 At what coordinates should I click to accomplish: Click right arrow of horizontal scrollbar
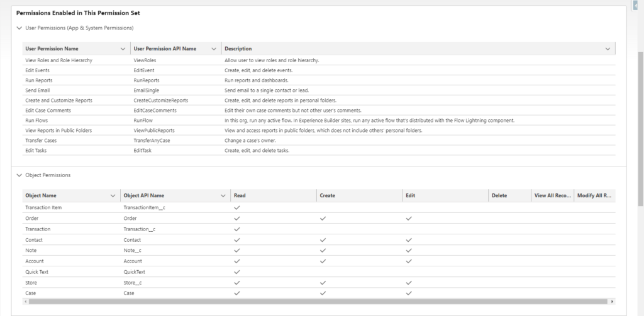tap(612, 302)
